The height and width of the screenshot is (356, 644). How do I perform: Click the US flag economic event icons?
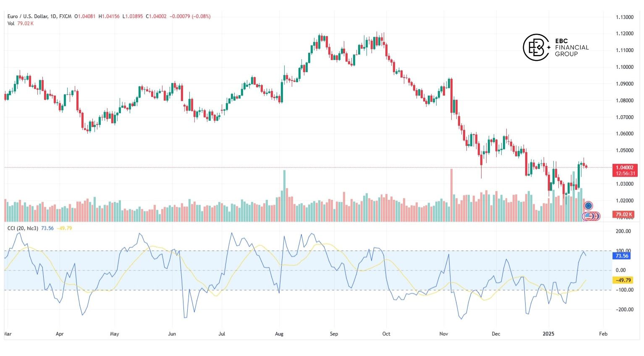pos(591,216)
